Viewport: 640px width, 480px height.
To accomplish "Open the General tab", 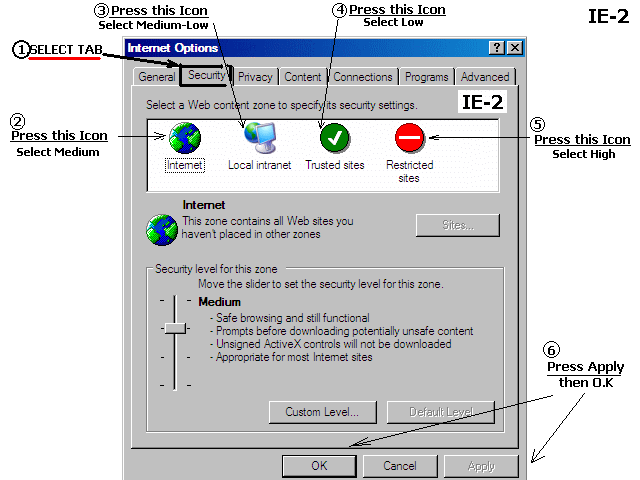I will pyautogui.click(x=156, y=77).
